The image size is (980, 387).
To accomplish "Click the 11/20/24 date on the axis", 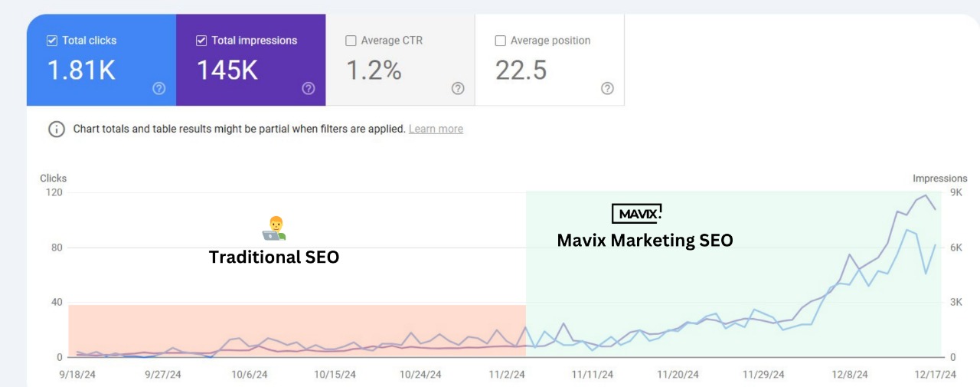I will (678, 375).
